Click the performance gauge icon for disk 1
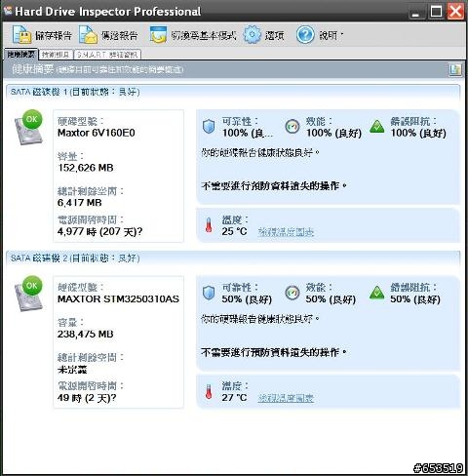 (x=292, y=127)
